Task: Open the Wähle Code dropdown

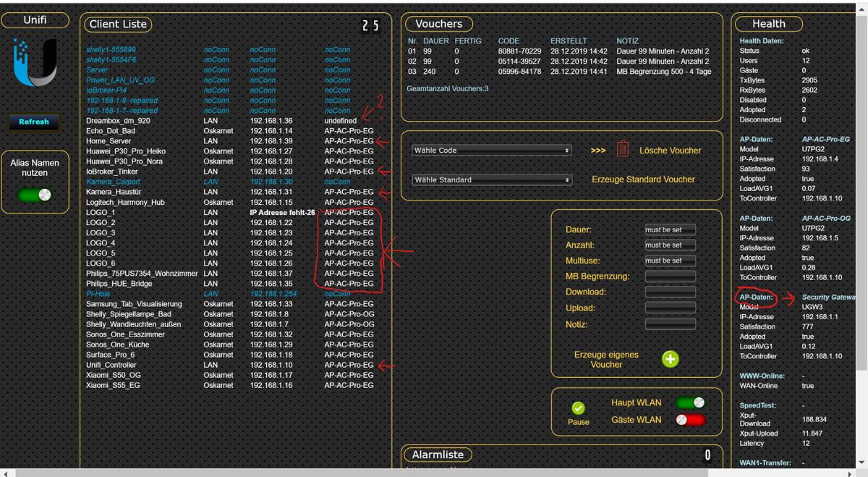Action: click(492, 151)
